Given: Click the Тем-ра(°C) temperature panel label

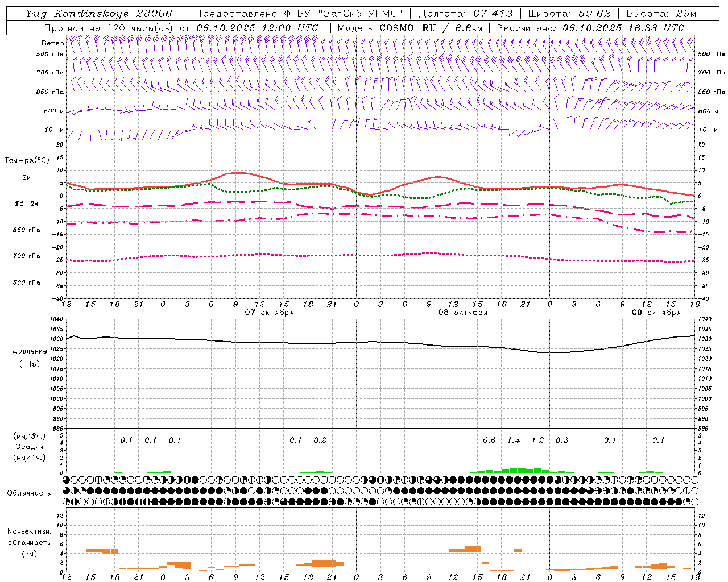Looking at the screenshot, I should 27,161.
